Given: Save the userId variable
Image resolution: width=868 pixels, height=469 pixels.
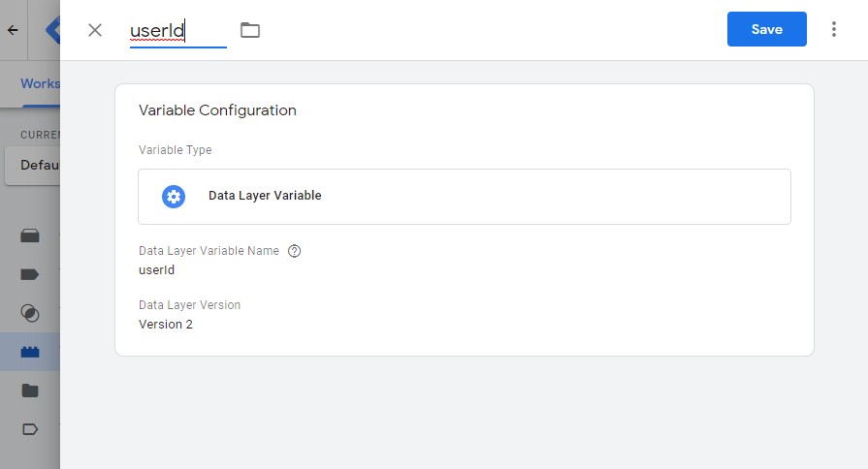Looking at the screenshot, I should coord(767,29).
